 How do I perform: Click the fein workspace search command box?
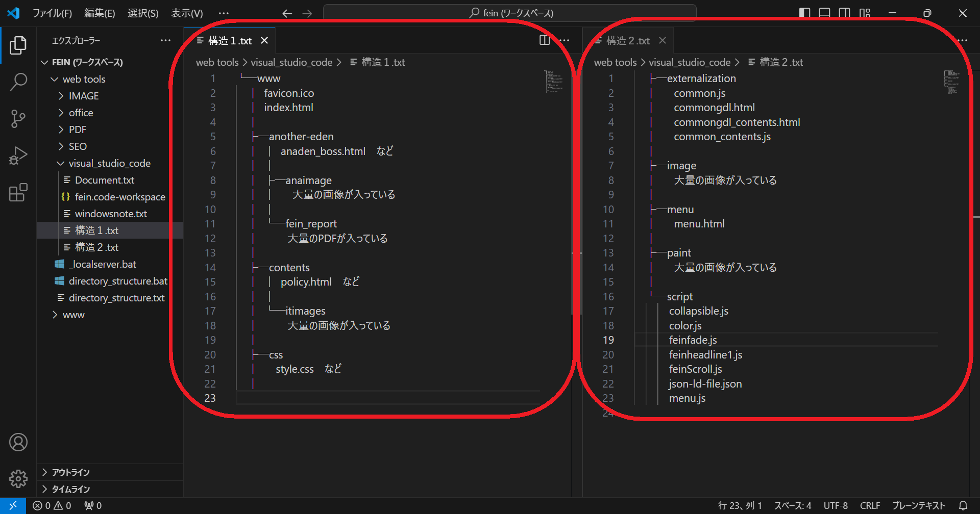(510, 13)
